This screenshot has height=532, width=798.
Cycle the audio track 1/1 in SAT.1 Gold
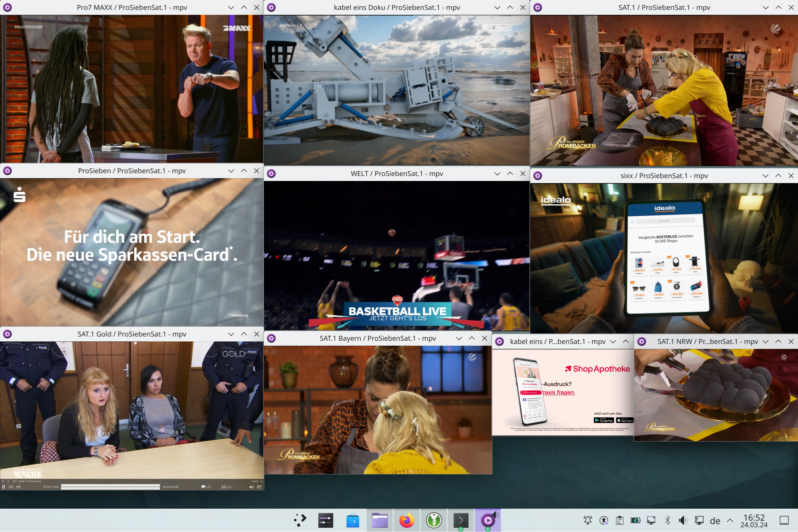click(x=206, y=487)
